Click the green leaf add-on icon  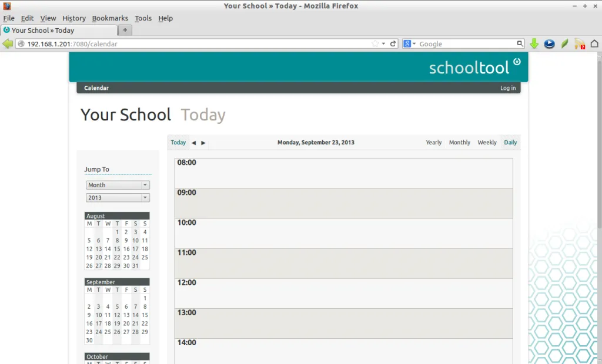click(x=564, y=43)
